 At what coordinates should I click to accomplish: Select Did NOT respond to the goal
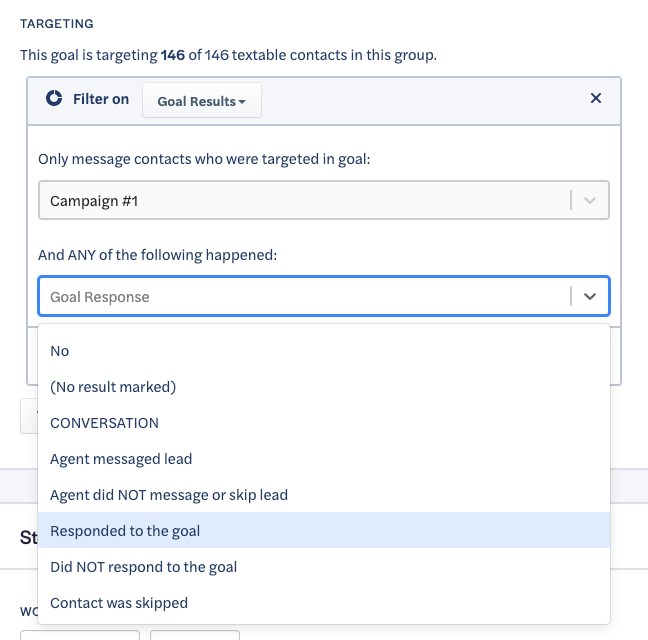pyautogui.click(x=143, y=567)
